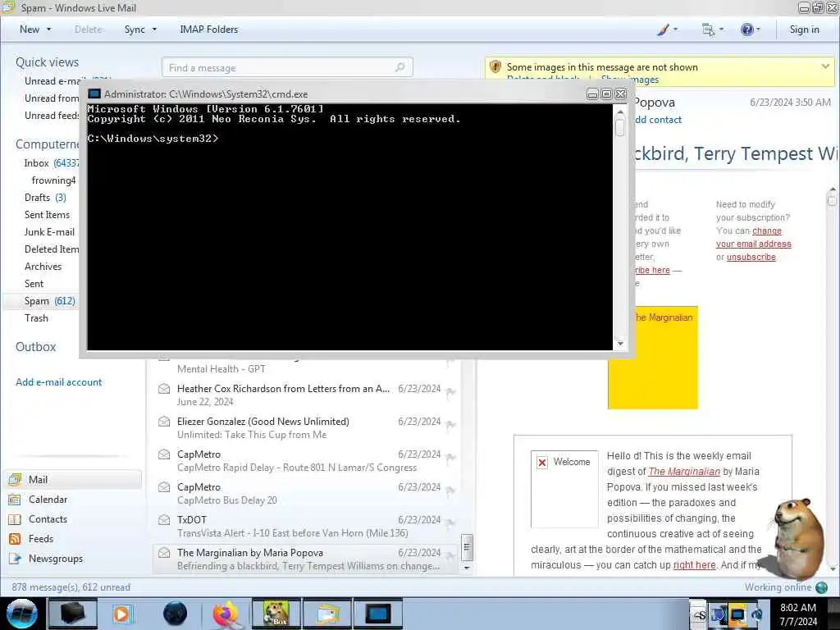Select the Junk E-mail folder

[49, 232]
